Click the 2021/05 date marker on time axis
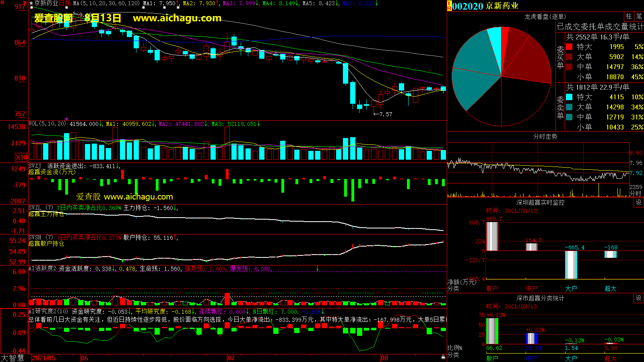The width and height of the screenshot is (644, 362). [x=43, y=358]
